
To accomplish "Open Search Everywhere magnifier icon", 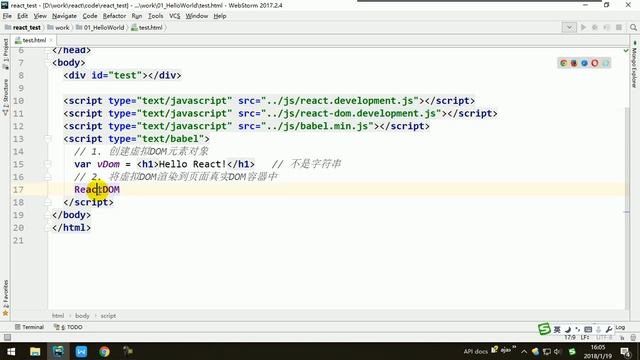I will [x=633, y=27].
